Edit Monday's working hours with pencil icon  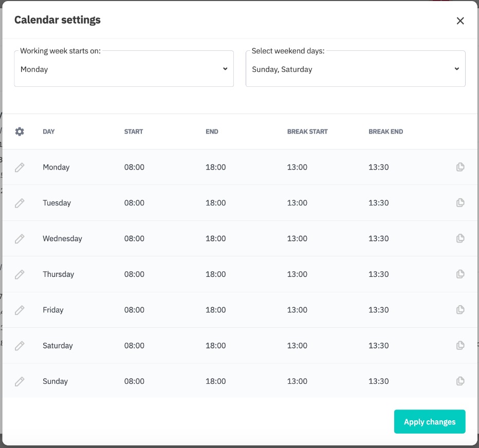[20, 167]
